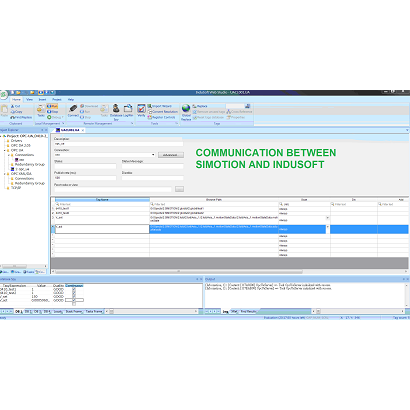Collapse the OPC UA tree node
This screenshot has height=410, width=410.
[5, 150]
